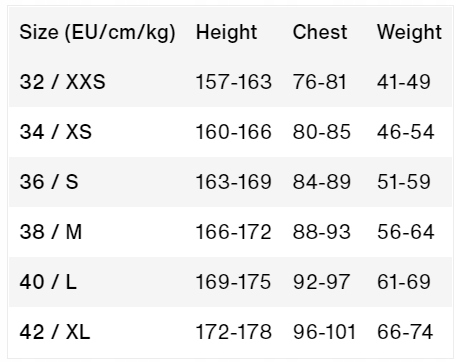Click the 88-93 chest cell
This screenshot has width=458, height=362.
(x=322, y=232)
